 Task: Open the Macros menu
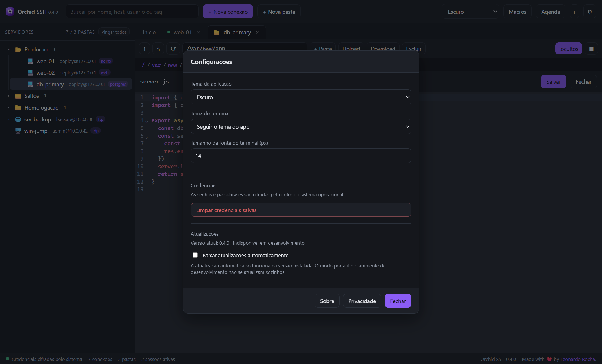(517, 12)
